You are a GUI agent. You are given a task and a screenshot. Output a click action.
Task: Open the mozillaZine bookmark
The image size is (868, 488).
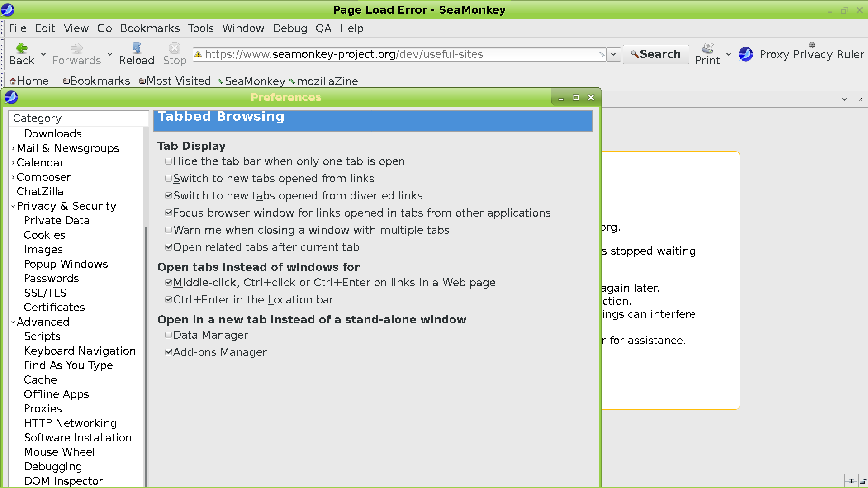327,81
